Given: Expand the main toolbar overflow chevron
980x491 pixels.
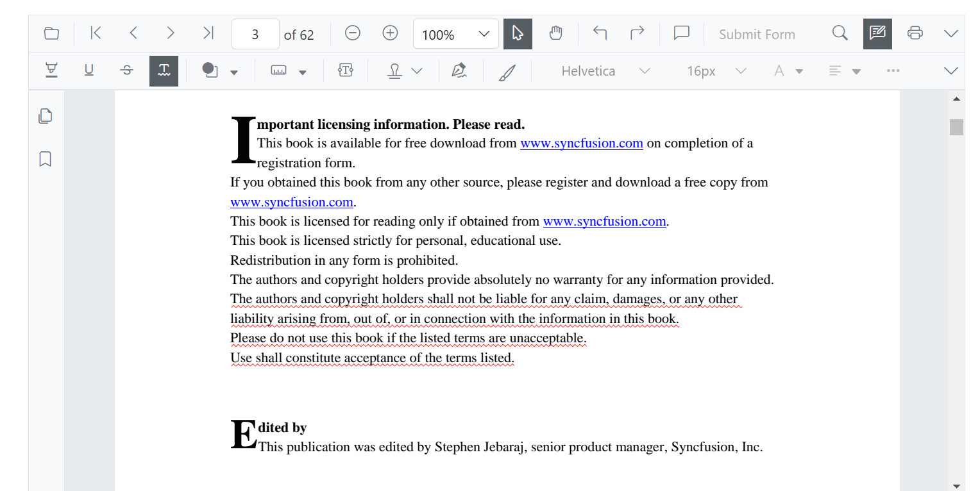Looking at the screenshot, I should [x=951, y=34].
